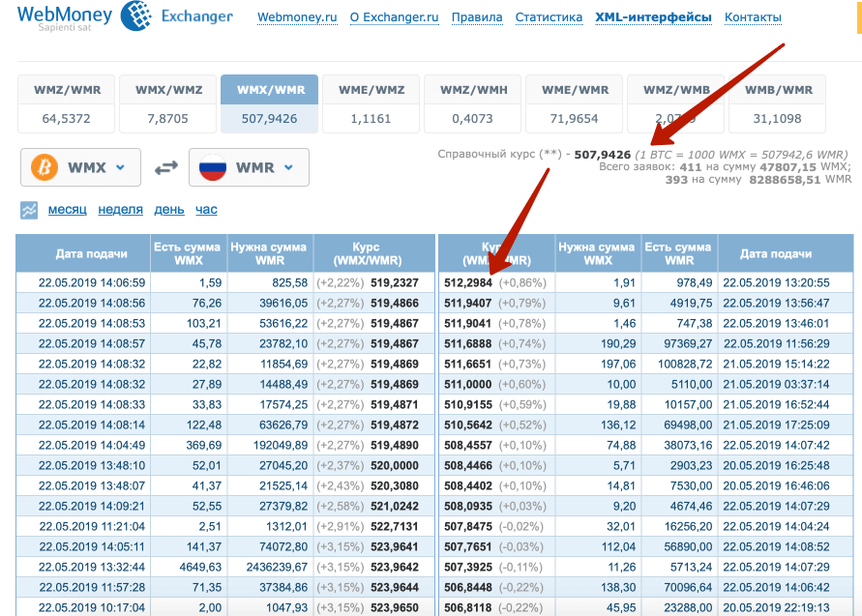
Task: Show the неделя chart period
Action: point(120,210)
